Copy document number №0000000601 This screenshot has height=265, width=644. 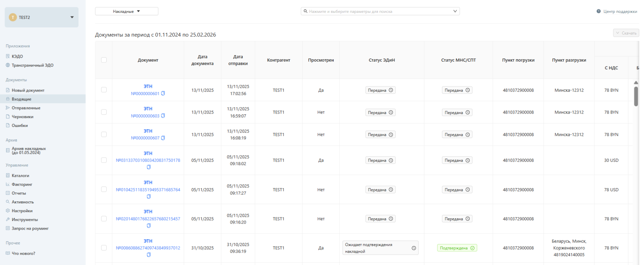[x=163, y=93]
